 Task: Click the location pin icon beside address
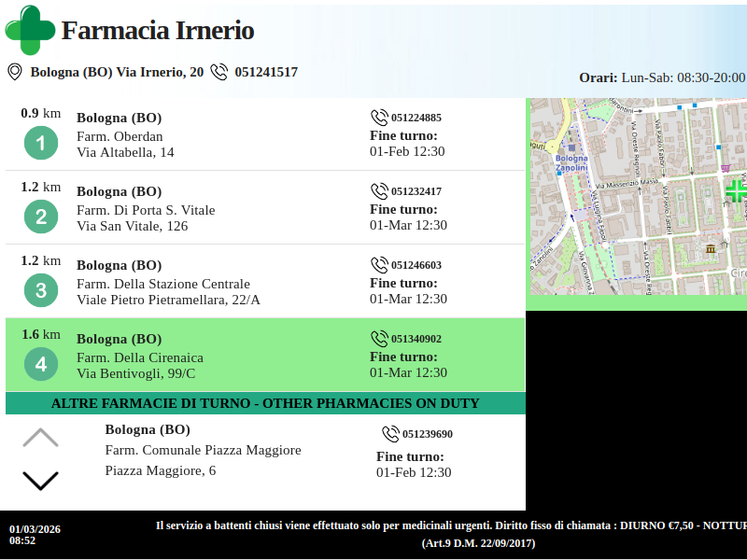14,72
